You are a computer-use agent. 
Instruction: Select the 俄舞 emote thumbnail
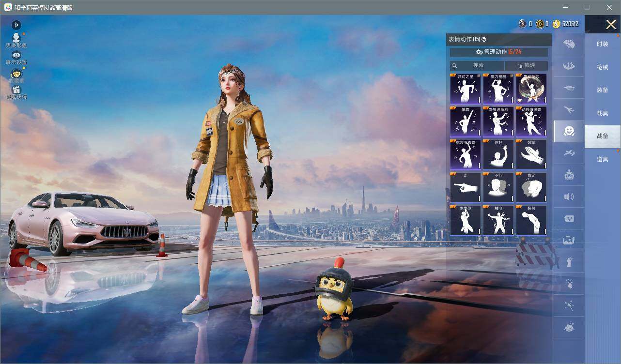pyautogui.click(x=466, y=121)
